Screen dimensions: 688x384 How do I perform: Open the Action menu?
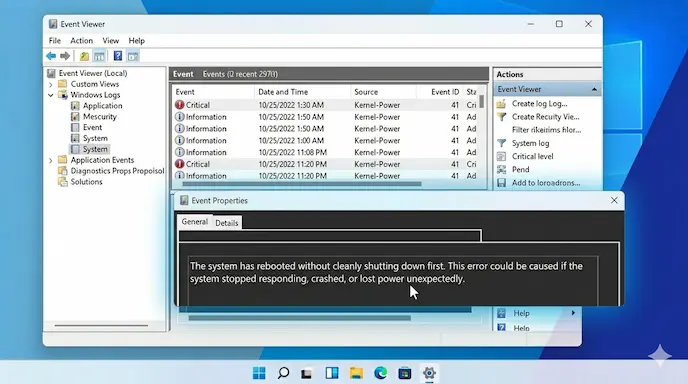[82, 41]
